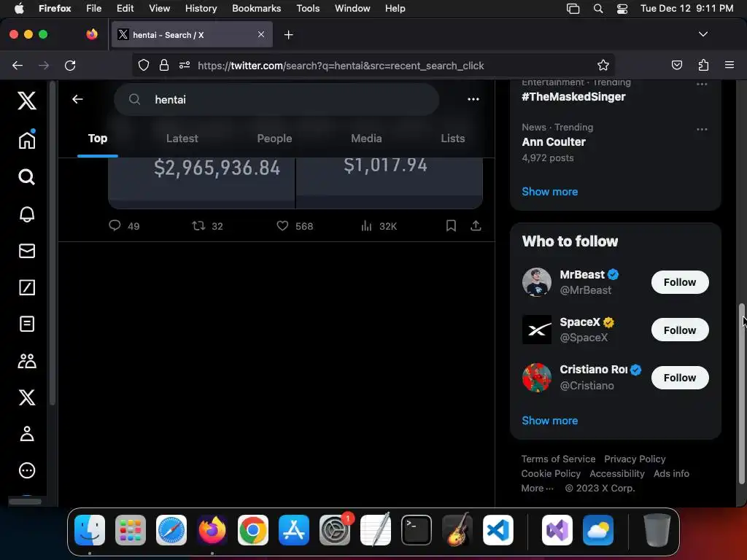Viewport: 747px width, 560px height.
Task: Open Grok slash-box icon in sidebar
Action: pyautogui.click(x=27, y=287)
